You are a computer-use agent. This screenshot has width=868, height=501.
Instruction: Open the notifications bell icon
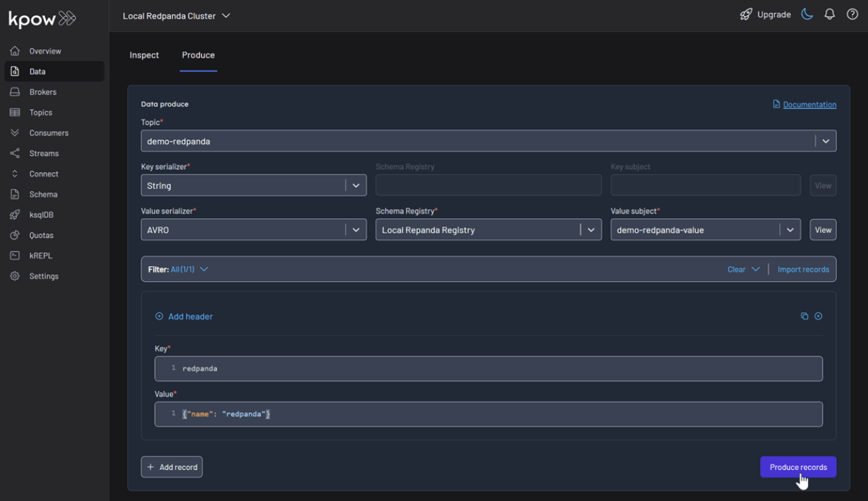click(829, 14)
